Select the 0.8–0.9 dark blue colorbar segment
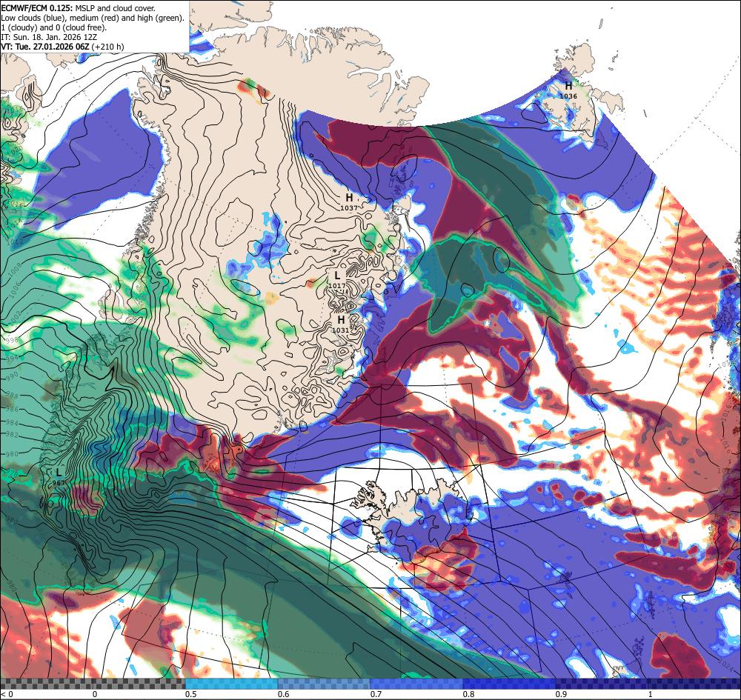The height and width of the screenshot is (700, 741). pos(510,684)
